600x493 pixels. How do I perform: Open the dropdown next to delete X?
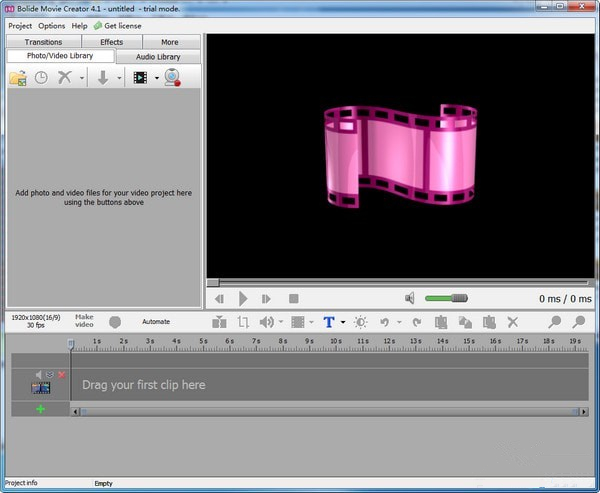click(82, 78)
